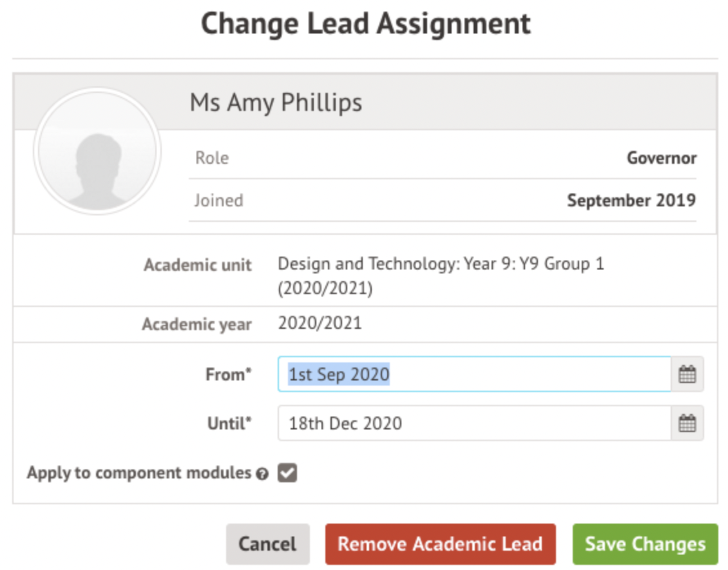Click the 2020/2021 academic year value

point(320,322)
